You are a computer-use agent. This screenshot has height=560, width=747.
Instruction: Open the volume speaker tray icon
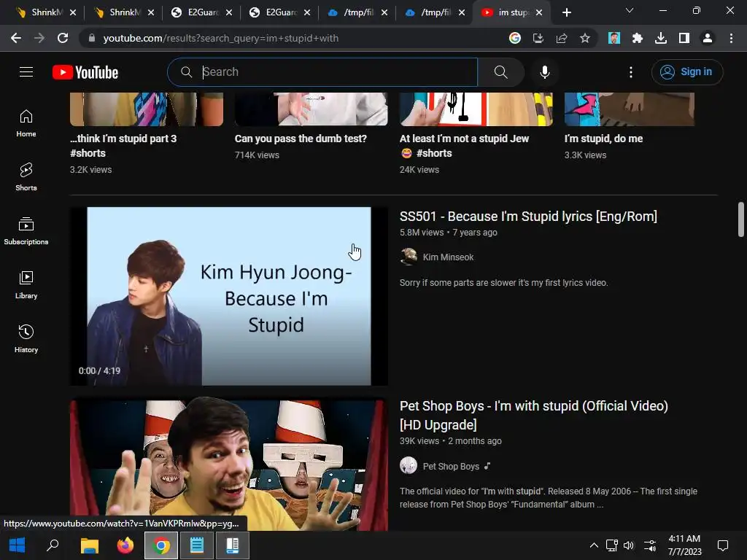(629, 545)
